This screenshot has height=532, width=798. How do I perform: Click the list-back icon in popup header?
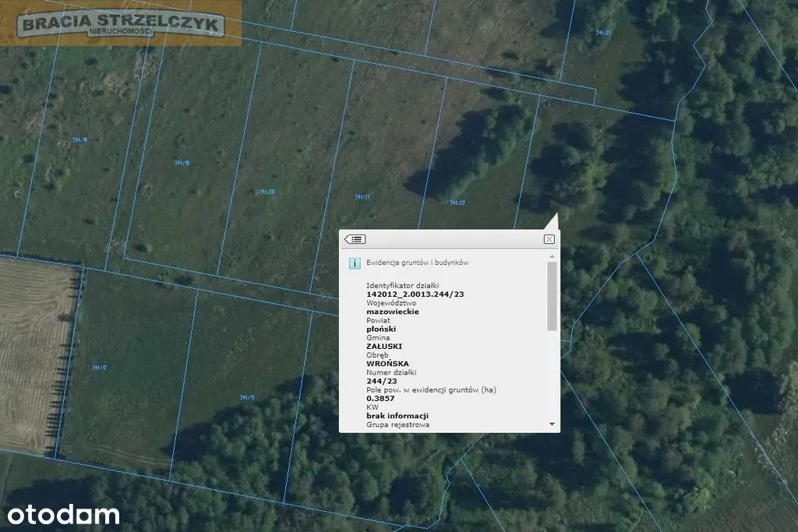click(355, 239)
